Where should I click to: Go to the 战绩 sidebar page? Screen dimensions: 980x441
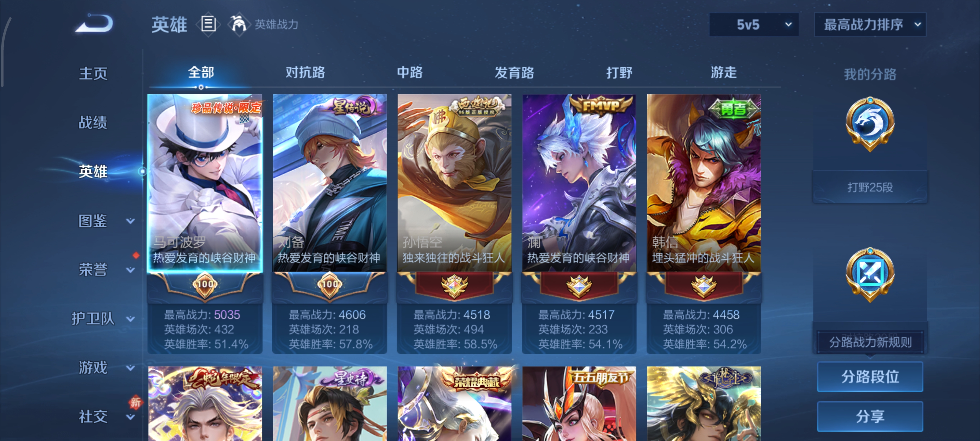click(x=93, y=123)
